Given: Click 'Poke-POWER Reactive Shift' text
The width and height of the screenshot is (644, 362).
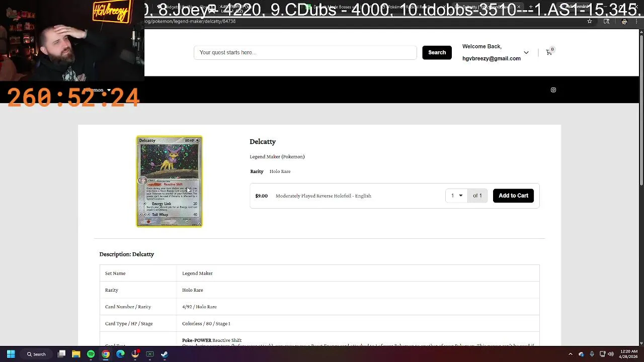Looking at the screenshot, I should click(x=212, y=340).
